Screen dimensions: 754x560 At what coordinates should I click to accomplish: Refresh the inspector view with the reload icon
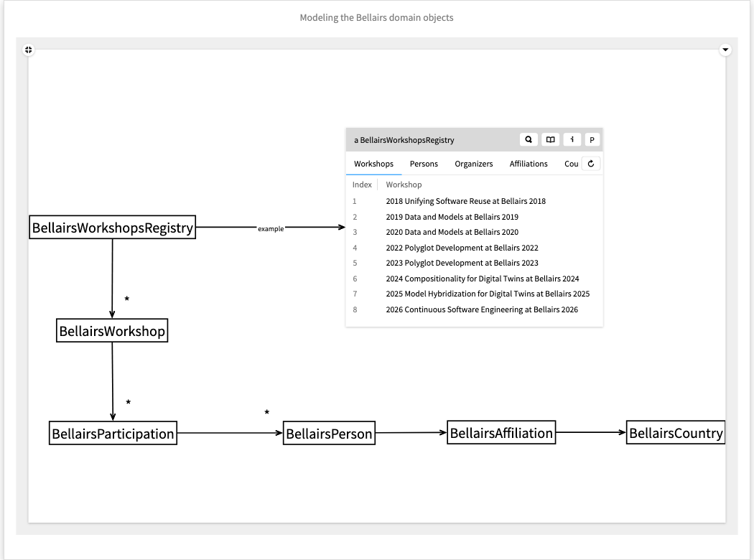590,164
